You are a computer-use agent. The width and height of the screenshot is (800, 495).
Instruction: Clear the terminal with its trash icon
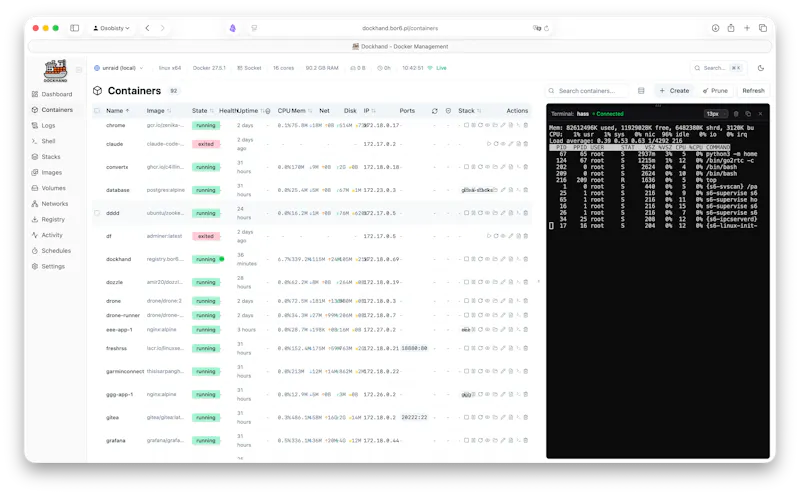(736, 114)
